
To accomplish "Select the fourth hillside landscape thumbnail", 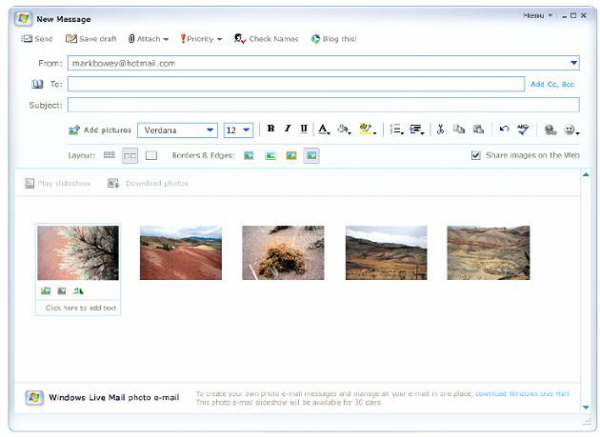I will click(386, 253).
